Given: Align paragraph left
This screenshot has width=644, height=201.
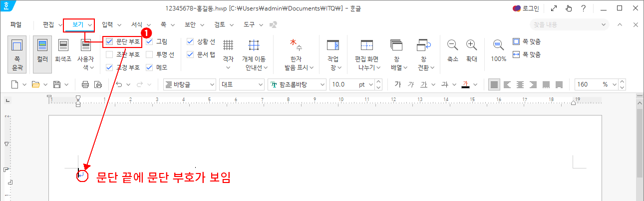Looking at the screenshot, I should point(507,84).
